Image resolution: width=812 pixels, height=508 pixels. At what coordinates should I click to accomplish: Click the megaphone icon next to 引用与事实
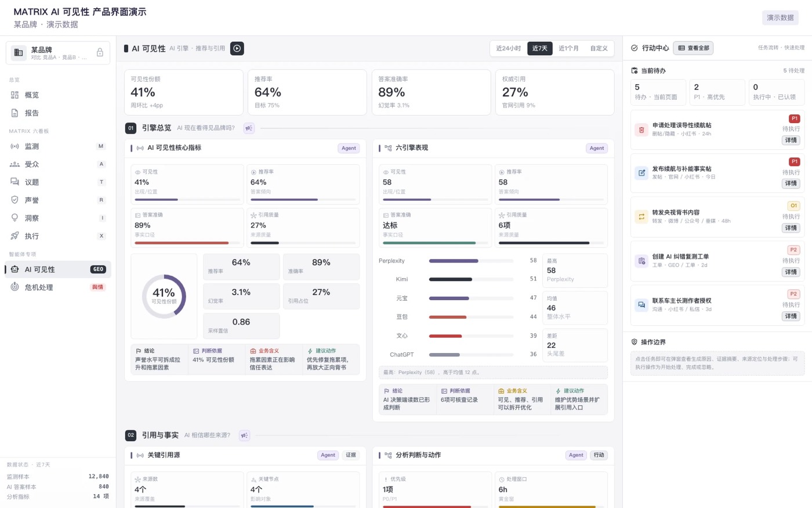[x=244, y=435]
